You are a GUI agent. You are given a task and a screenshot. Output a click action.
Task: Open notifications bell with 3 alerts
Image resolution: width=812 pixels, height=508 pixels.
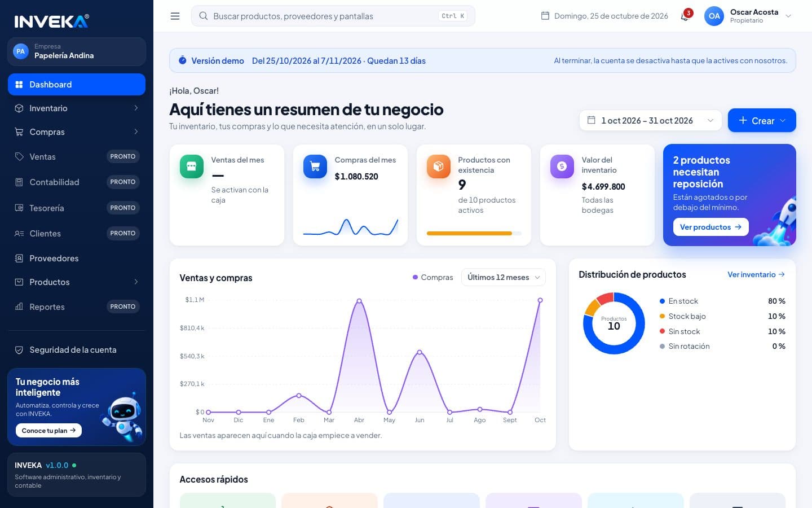click(685, 16)
